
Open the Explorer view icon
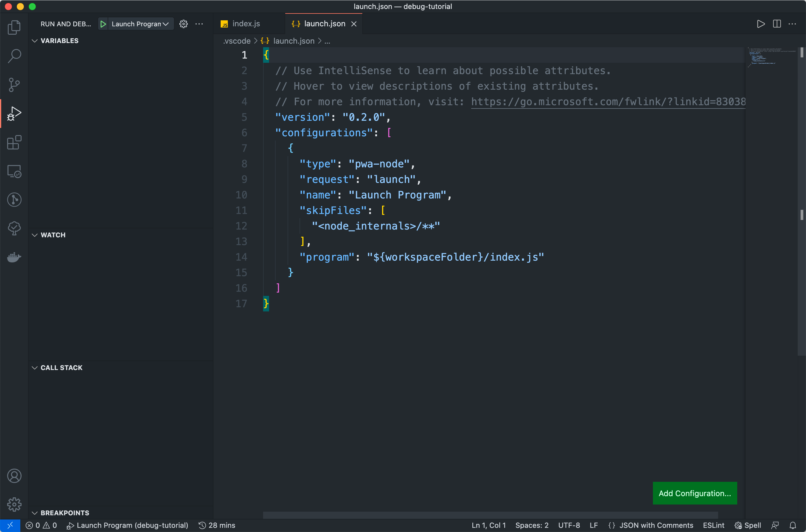[14, 27]
